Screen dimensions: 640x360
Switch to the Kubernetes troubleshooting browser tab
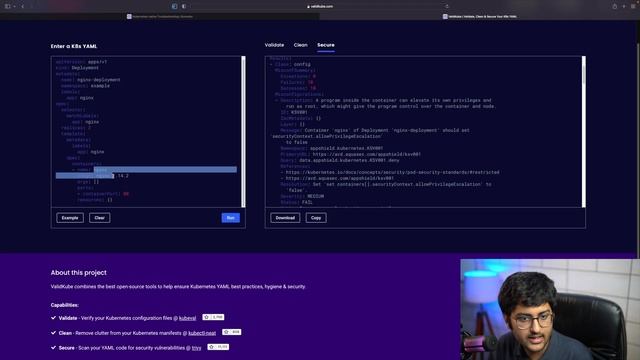[x=160, y=17]
